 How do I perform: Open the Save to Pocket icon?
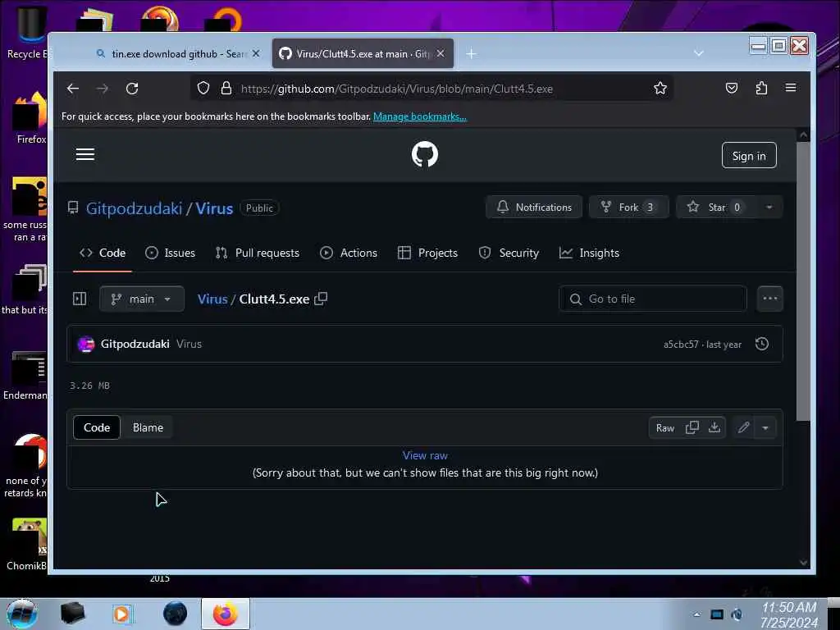pyautogui.click(x=731, y=89)
